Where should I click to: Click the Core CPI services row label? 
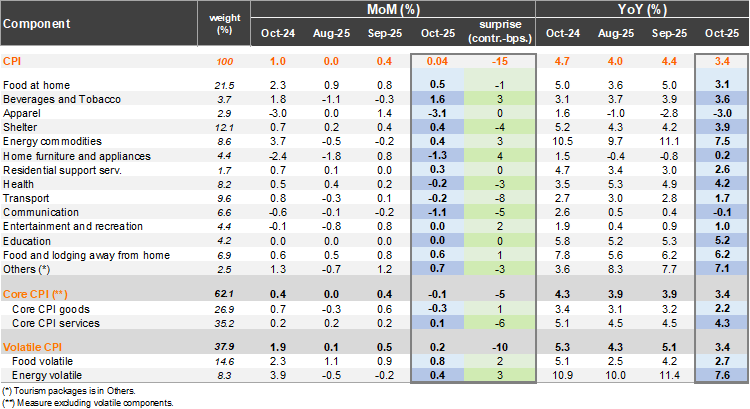(x=58, y=323)
